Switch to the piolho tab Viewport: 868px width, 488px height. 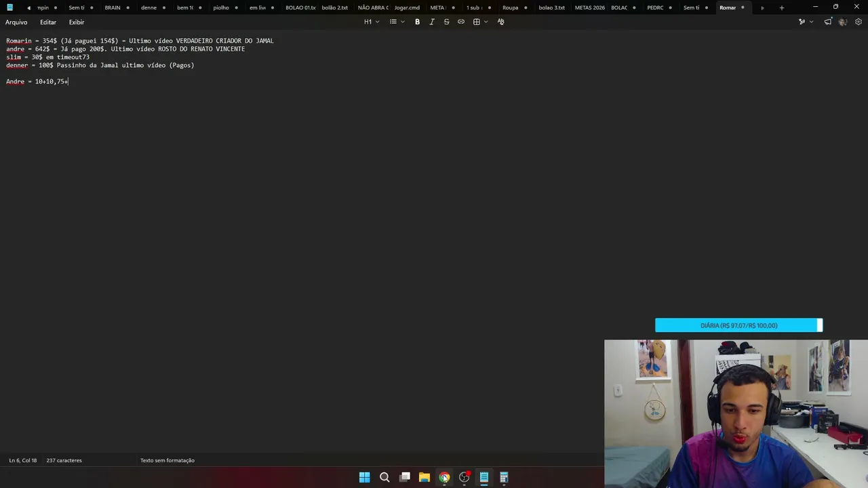[x=221, y=7]
